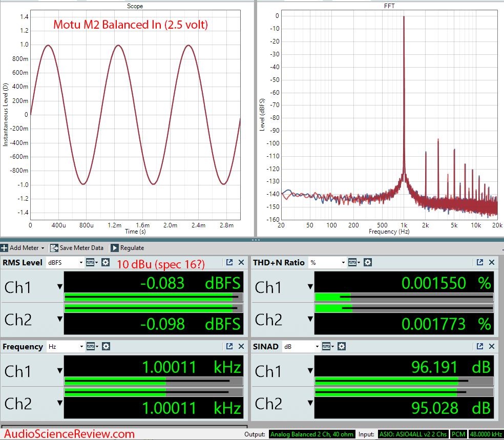Expand the RMS Level Ch2 channel arrow
The height and width of the screenshot is (440, 504).
(x=60, y=319)
